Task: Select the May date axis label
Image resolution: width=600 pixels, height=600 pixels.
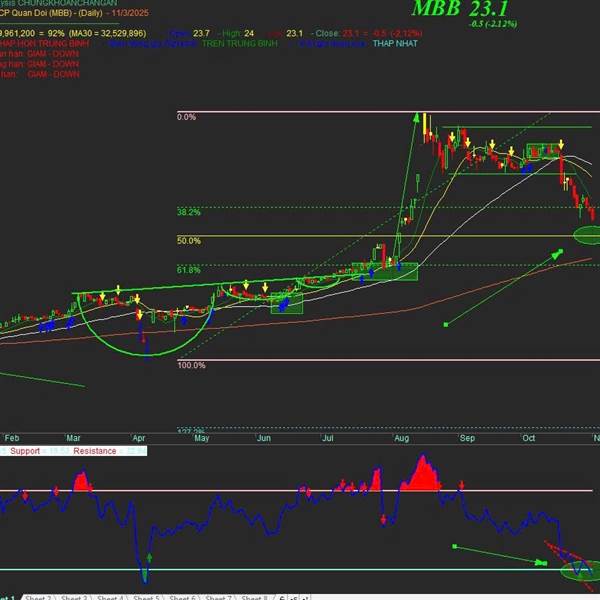Action: coord(202,438)
